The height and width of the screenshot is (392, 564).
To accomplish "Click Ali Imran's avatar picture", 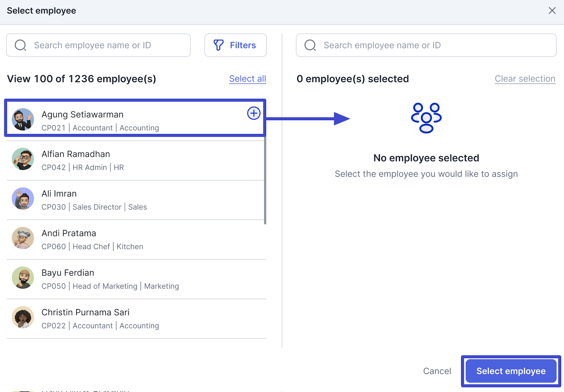I will 23,198.
